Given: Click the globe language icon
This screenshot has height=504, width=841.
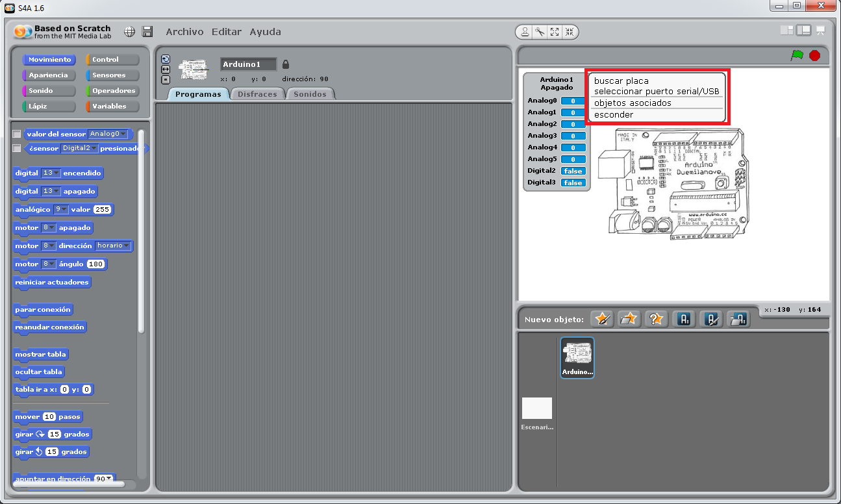Looking at the screenshot, I should point(129,31).
